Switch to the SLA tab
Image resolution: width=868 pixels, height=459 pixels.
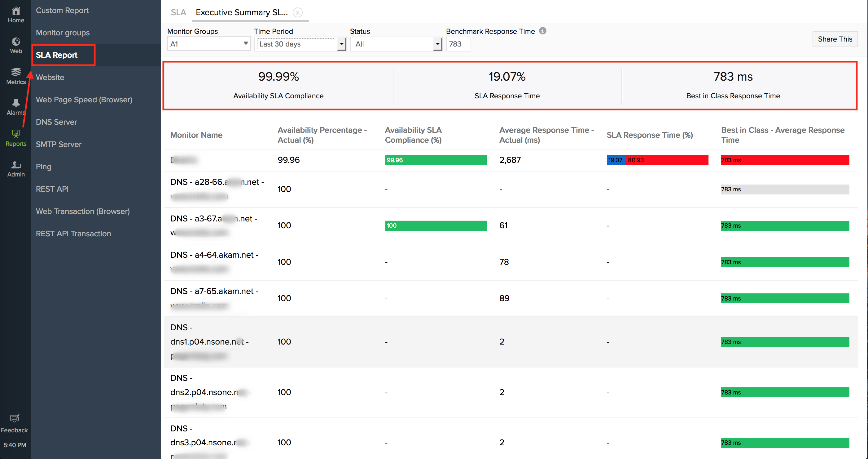click(178, 12)
